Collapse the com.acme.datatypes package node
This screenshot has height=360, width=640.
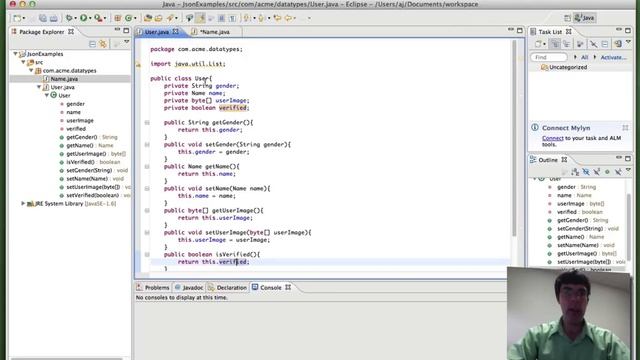pos(31,70)
